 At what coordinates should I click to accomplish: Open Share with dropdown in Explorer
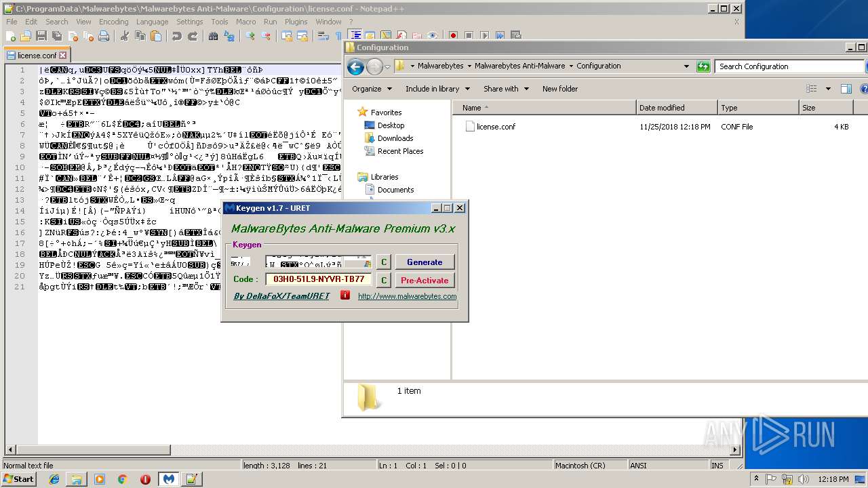506,89
